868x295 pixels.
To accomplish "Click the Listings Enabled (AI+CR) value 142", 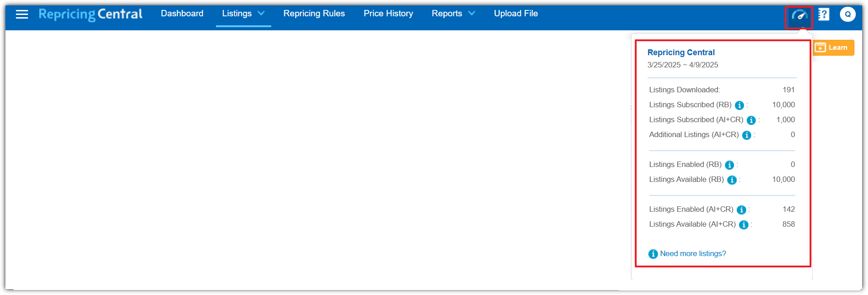I will 789,209.
